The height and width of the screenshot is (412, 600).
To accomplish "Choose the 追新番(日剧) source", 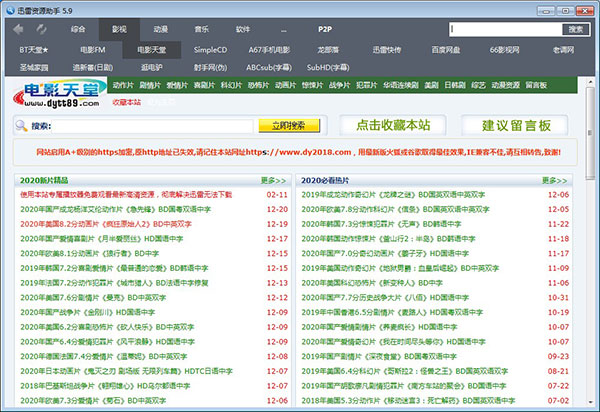I will tap(93, 67).
